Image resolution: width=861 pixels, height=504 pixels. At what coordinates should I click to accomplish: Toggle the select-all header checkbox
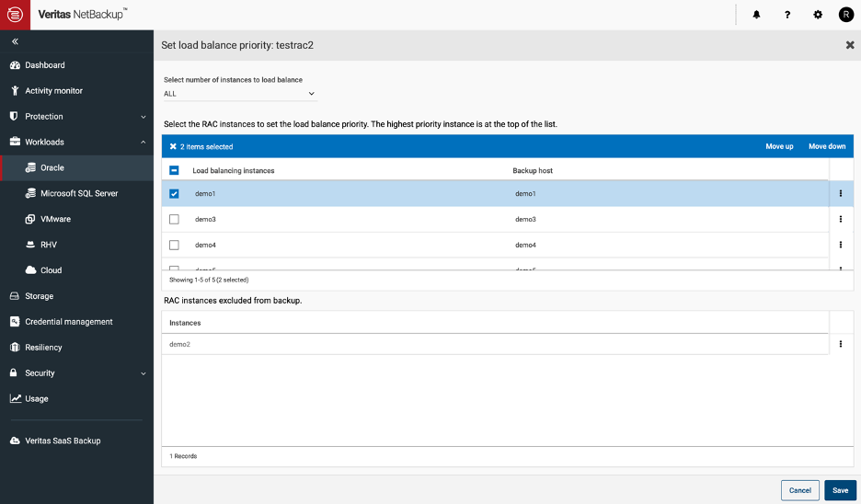174,170
